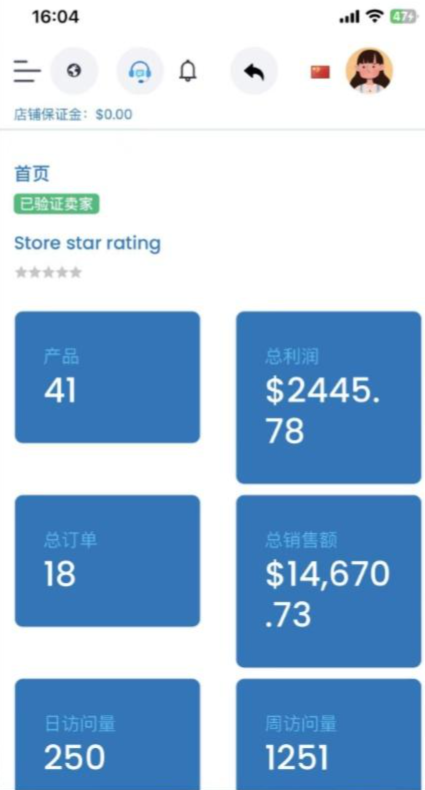Open user profile avatar

[x=369, y=71]
